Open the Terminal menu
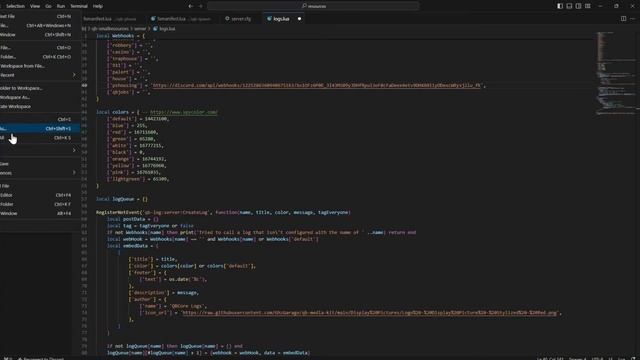Viewport: 640px width, 360px height. [79, 6]
